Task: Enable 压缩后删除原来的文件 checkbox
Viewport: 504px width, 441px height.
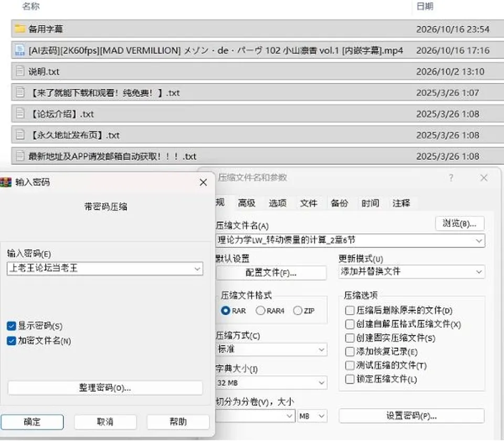Action: (350, 310)
